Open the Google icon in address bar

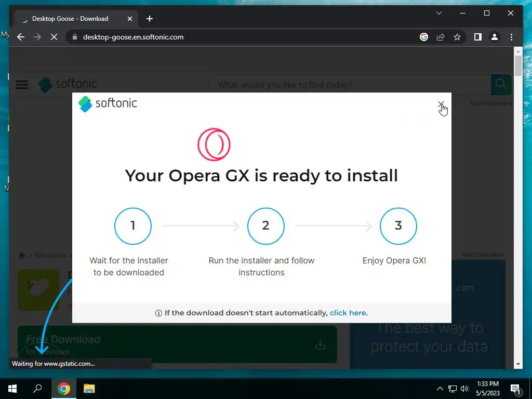point(424,37)
